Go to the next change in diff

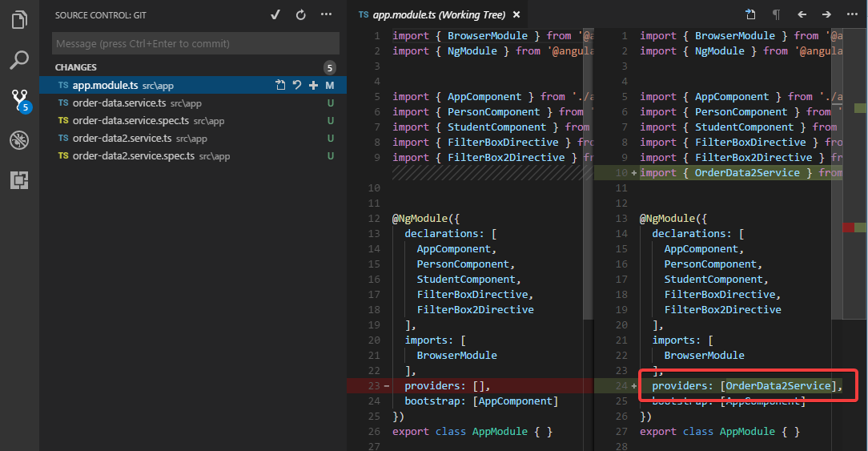826,14
